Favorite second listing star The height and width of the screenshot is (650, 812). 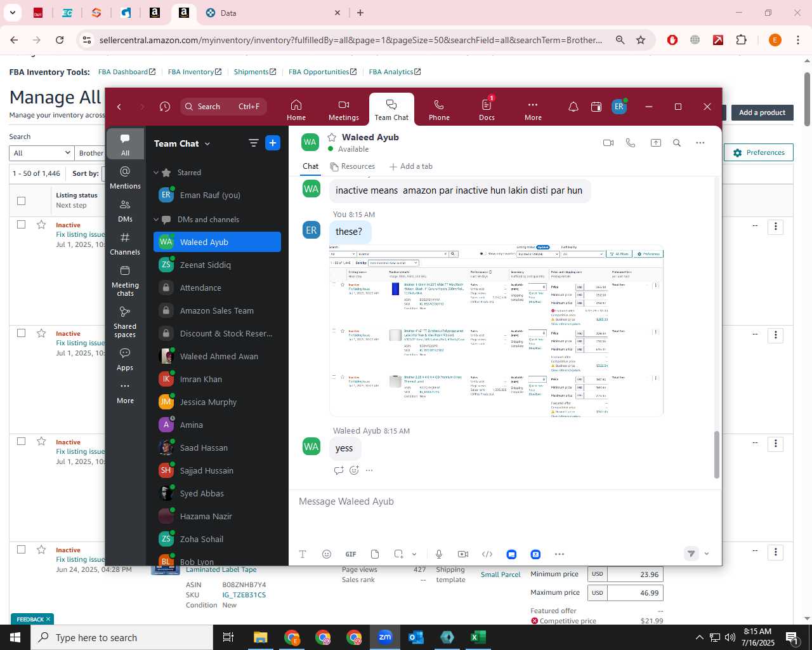coord(41,333)
